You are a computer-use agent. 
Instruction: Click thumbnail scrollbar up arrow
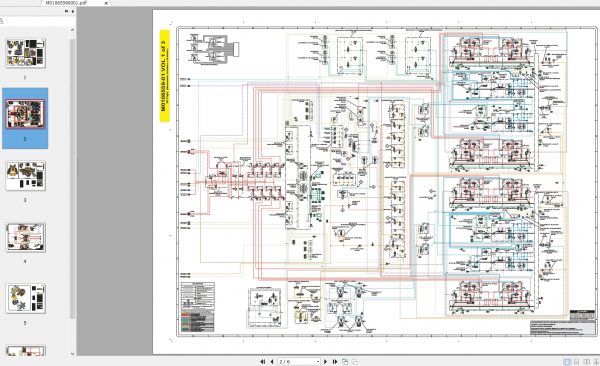pyautogui.click(x=72, y=30)
